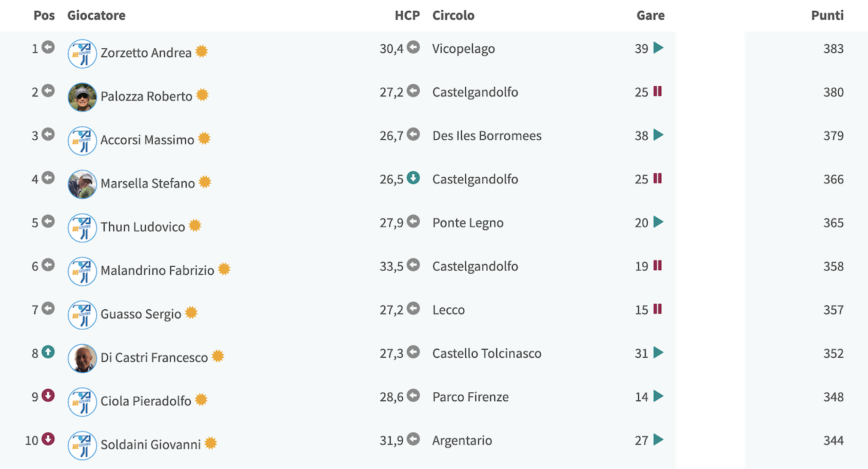868x469 pixels.
Task: Click the pause bars in Palozza Roberto's row
Action: (657, 92)
